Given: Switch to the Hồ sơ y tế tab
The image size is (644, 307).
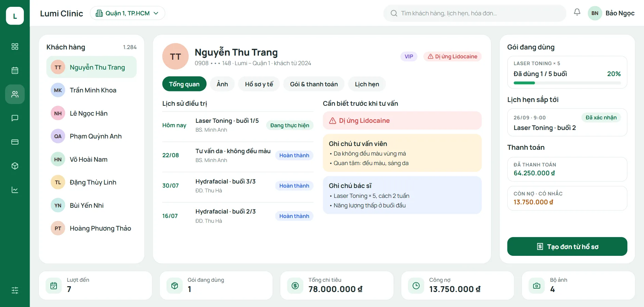Looking at the screenshot, I should point(259,84).
